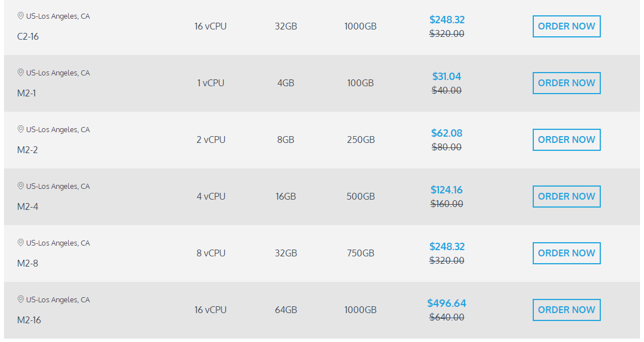This screenshot has width=644, height=342.
Task: Click location pin icon for M2-2 plan
Action: [20, 129]
